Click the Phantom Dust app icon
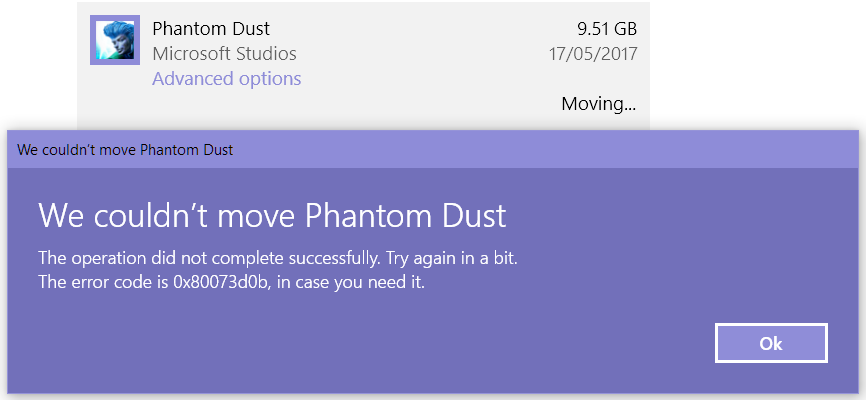866x400 pixels. (115, 40)
